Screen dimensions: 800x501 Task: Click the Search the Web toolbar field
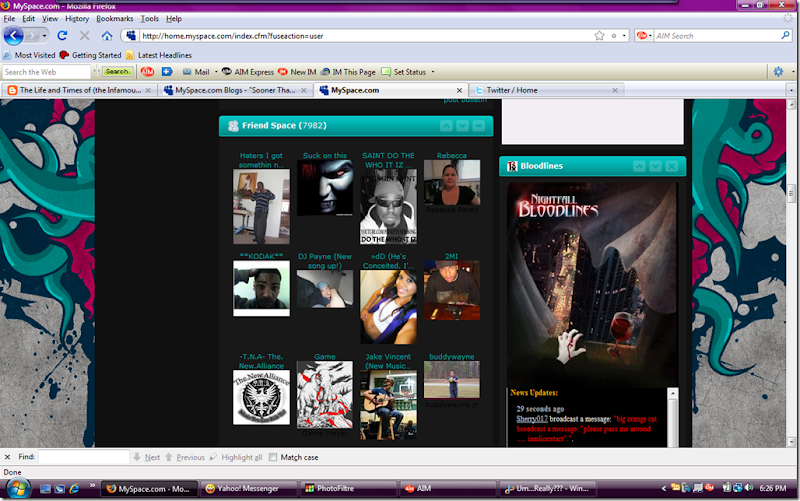point(46,72)
